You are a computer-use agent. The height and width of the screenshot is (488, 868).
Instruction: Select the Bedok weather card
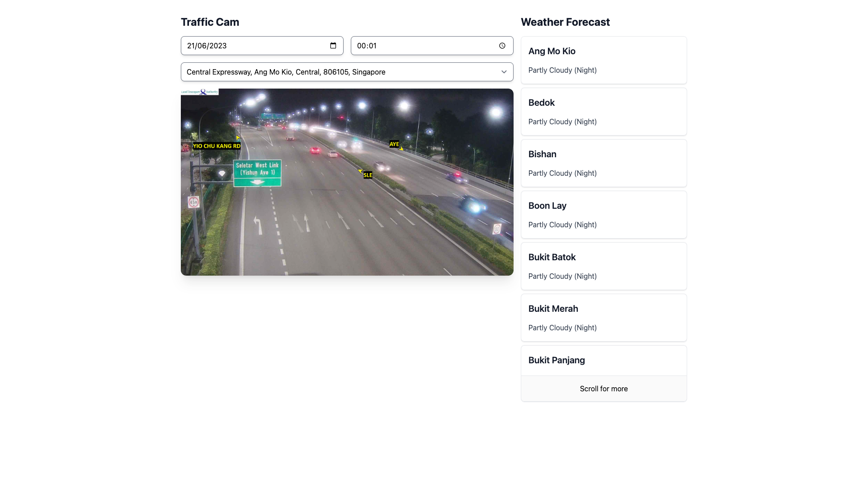(604, 112)
